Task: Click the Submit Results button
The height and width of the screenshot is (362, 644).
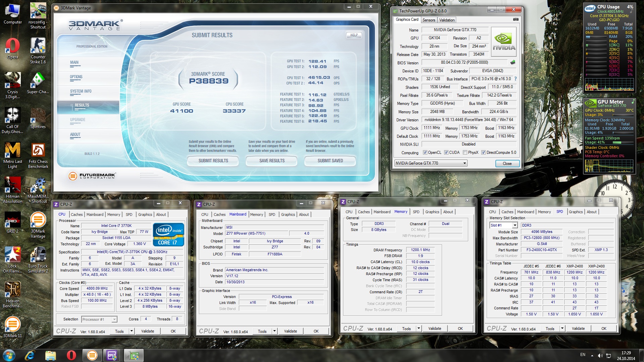Action: 213,161
